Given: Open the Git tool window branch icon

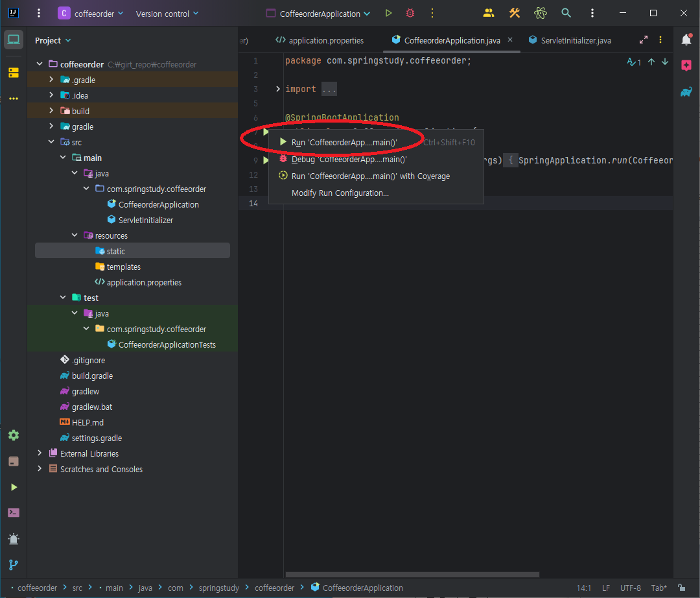Looking at the screenshot, I should (14, 564).
